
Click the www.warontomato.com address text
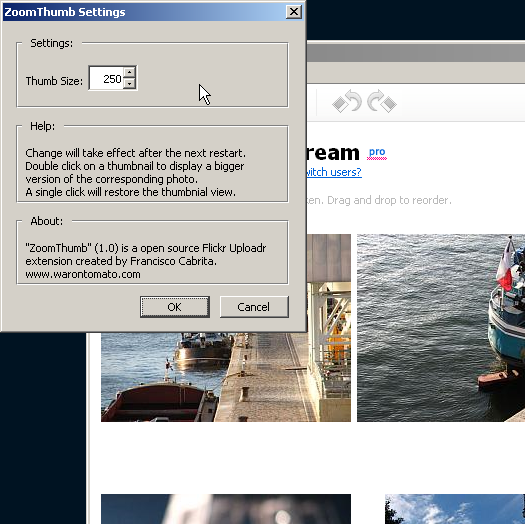click(83, 274)
